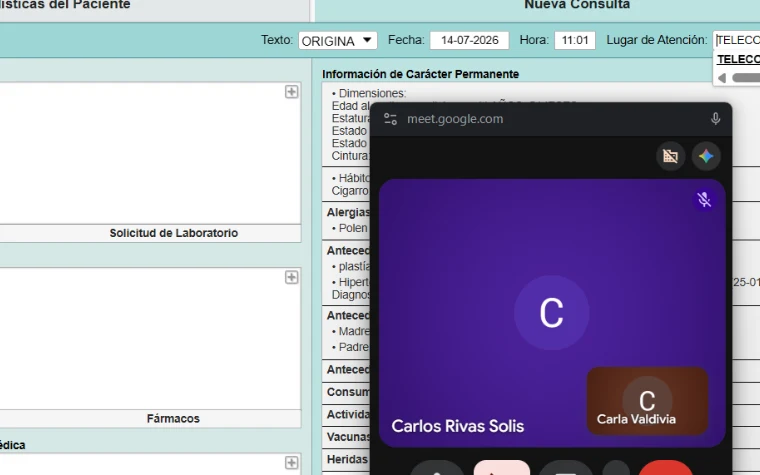760x475 pixels.
Task: Click Carlos Rivas Solis's large C avatar
Action: (x=552, y=313)
